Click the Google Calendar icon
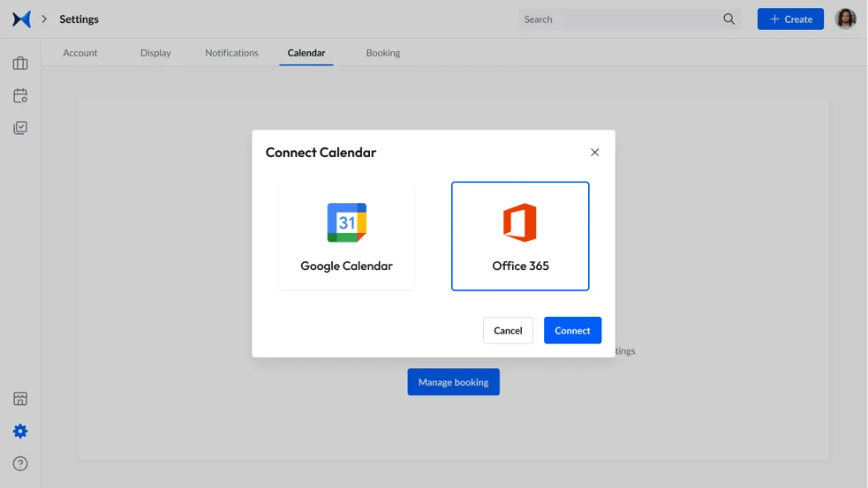 [347, 222]
